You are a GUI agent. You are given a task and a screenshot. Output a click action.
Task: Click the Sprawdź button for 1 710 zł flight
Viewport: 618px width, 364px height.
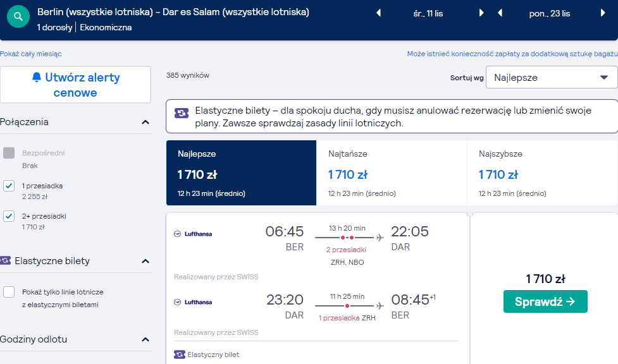[545, 301]
